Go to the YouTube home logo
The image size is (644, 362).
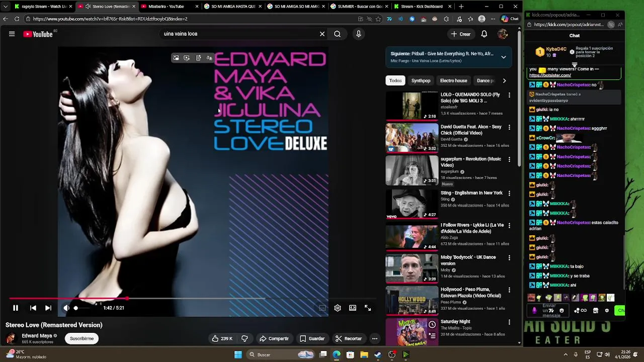click(x=38, y=34)
